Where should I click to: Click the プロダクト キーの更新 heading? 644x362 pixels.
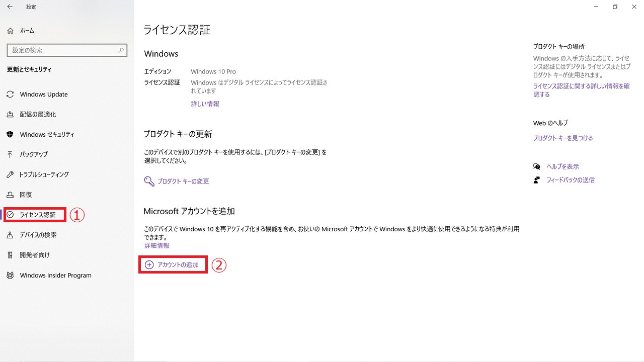[178, 134]
